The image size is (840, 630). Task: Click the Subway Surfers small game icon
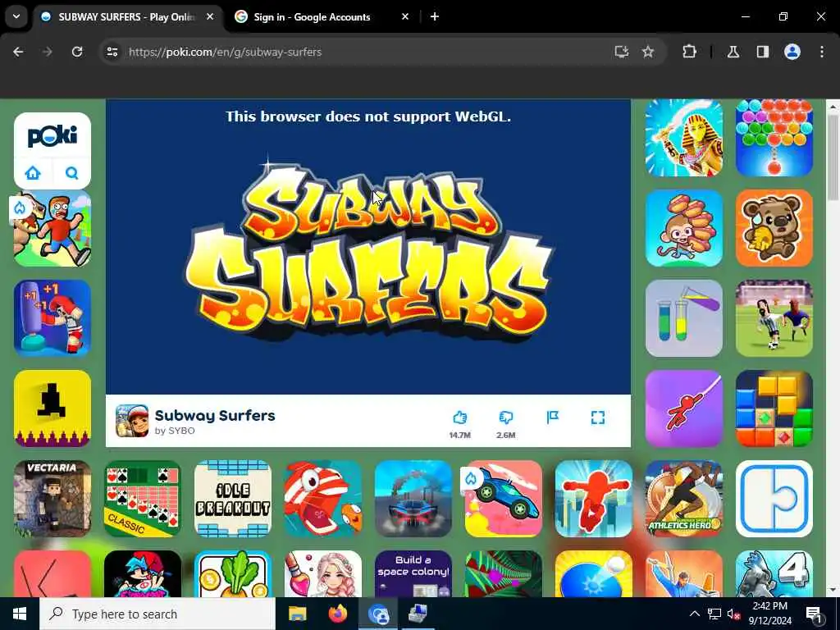click(132, 421)
